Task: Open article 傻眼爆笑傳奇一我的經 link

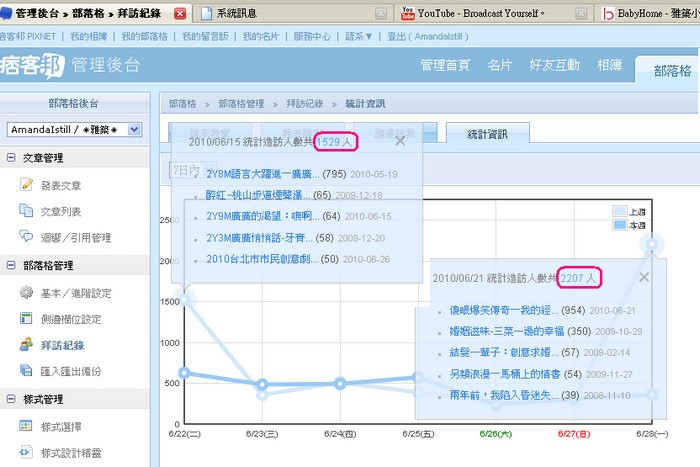Action: click(504, 310)
